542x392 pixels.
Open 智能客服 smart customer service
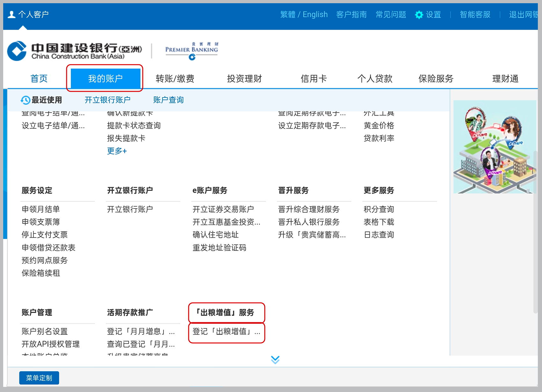[x=475, y=15]
